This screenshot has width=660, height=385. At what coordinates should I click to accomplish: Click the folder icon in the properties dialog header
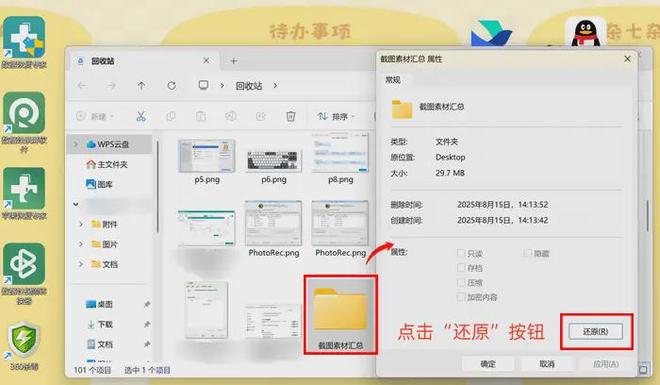(x=402, y=109)
